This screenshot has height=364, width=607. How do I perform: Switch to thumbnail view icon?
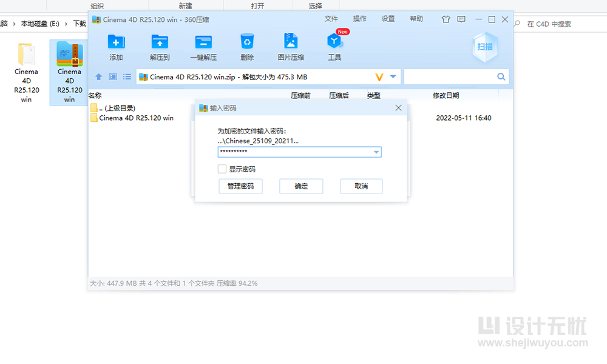(113, 77)
